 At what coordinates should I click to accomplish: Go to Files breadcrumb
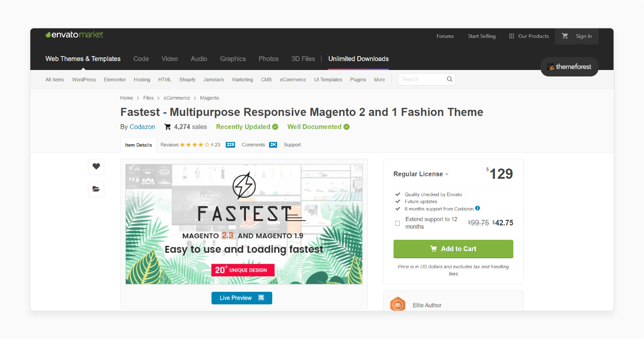148,98
